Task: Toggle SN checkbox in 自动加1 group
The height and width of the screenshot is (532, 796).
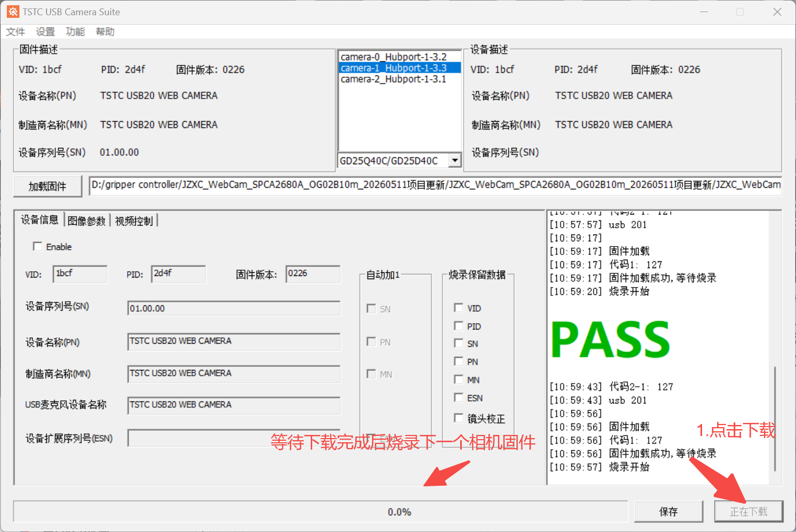Action: pyautogui.click(x=372, y=308)
